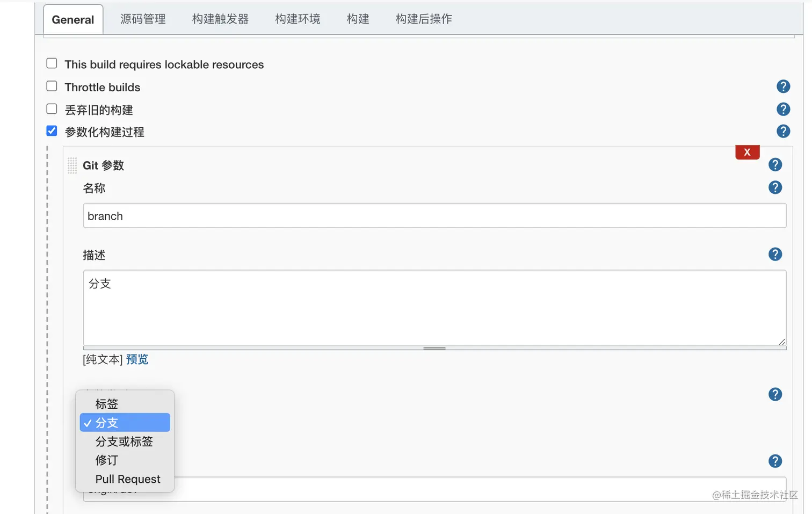812x514 pixels.
Task: Choose 修订 from the dropdown list
Action: (125, 460)
